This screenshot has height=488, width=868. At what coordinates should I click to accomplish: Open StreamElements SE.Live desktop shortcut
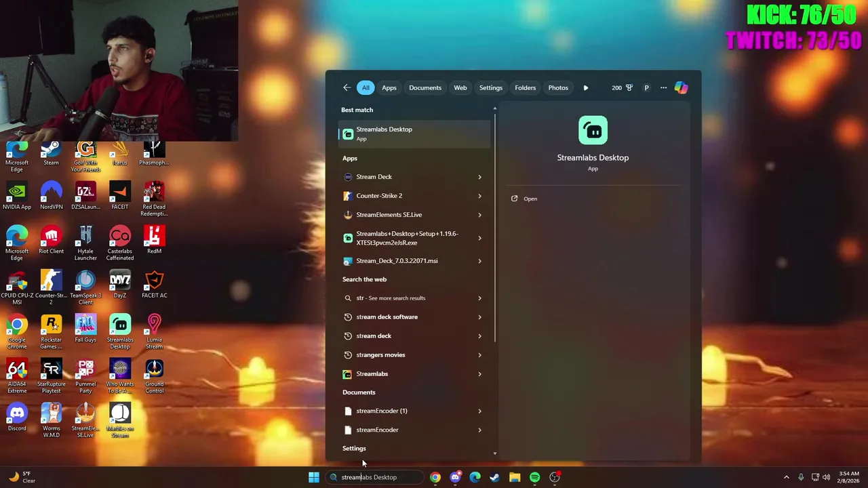tap(85, 420)
